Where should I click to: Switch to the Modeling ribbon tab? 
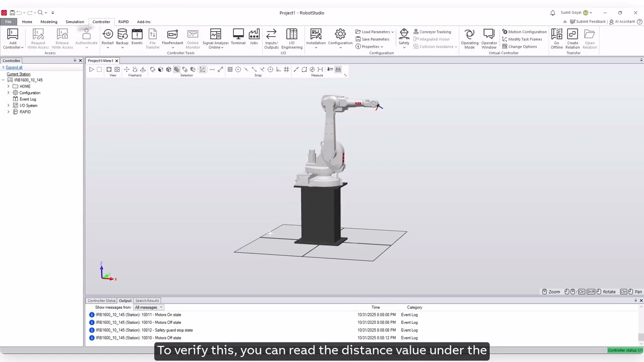point(49,22)
